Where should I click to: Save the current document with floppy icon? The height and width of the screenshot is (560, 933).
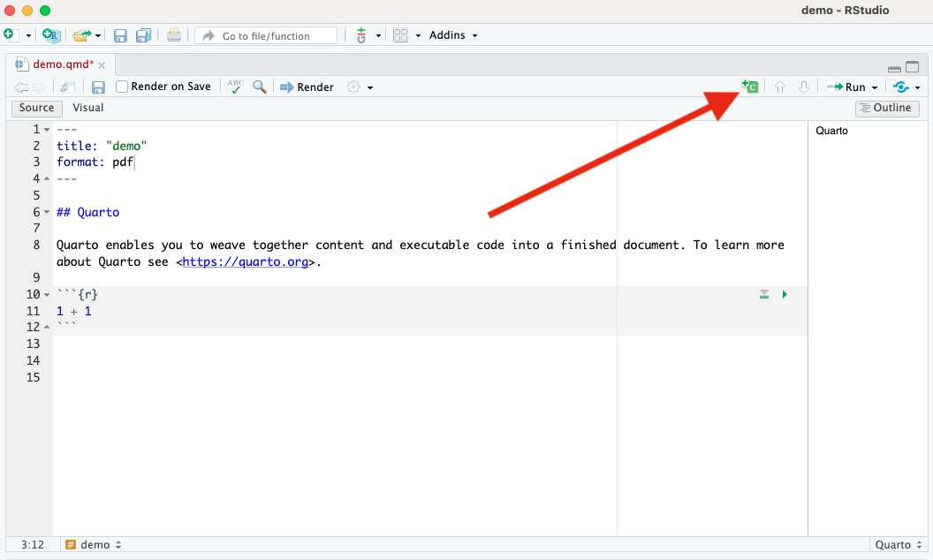[x=99, y=87]
